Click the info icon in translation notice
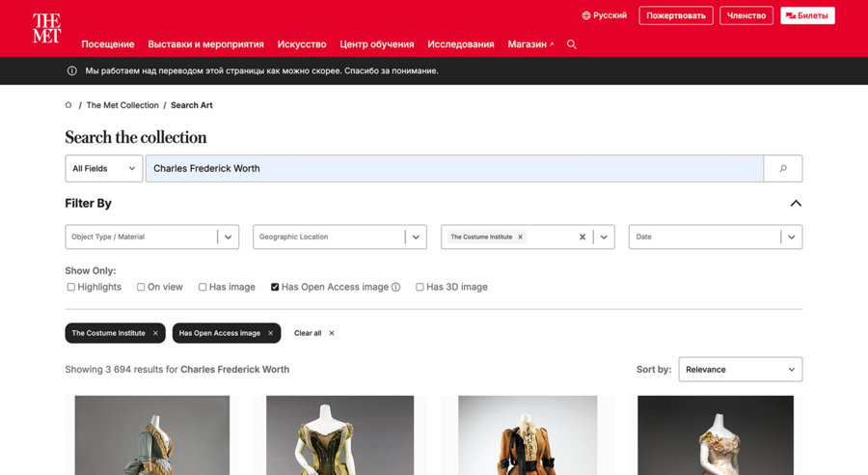Image resolution: width=868 pixels, height=475 pixels. point(72,70)
